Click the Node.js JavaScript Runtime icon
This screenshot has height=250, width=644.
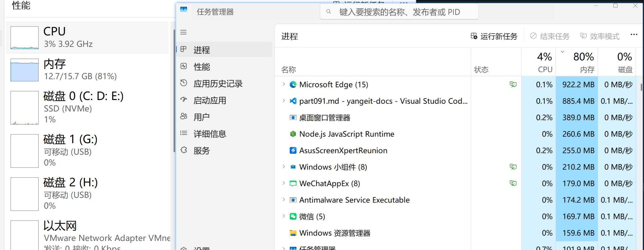click(293, 134)
